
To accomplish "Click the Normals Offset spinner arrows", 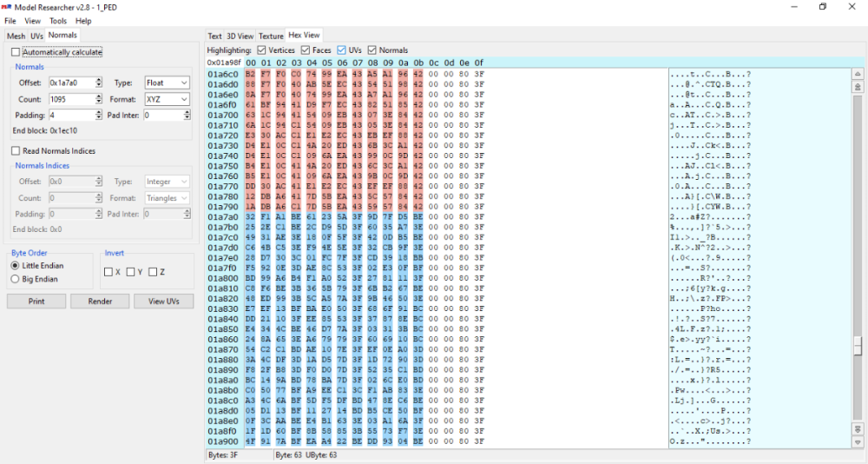I will 99,83.
